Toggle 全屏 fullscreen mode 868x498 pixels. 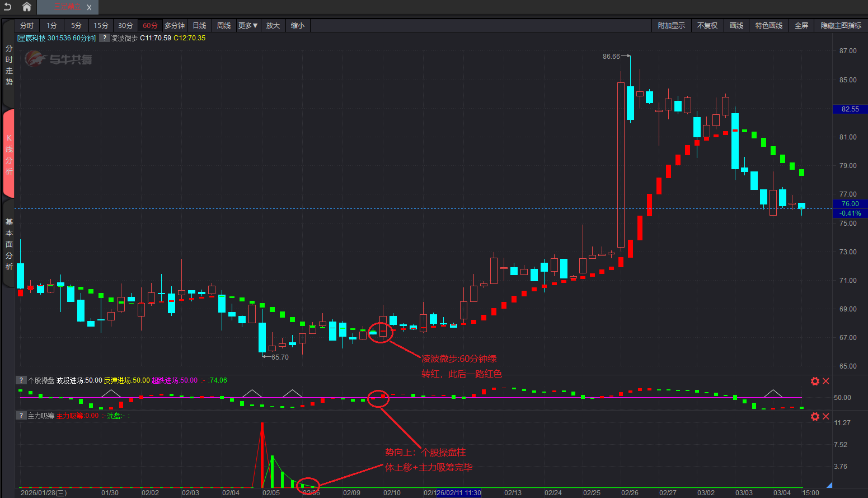click(x=801, y=26)
